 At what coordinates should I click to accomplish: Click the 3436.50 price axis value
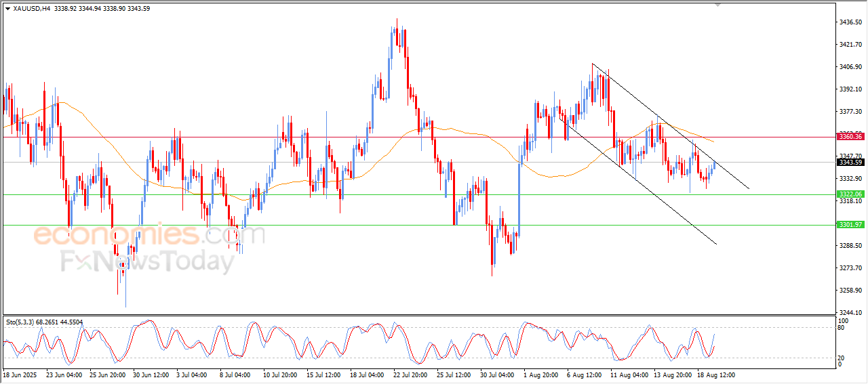850,22
